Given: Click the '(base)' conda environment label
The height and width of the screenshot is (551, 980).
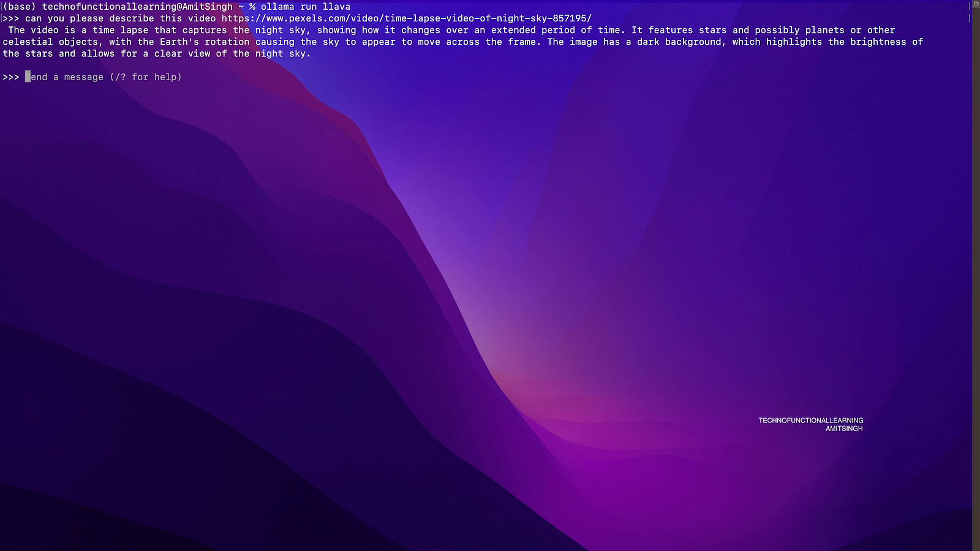Looking at the screenshot, I should (20, 7).
